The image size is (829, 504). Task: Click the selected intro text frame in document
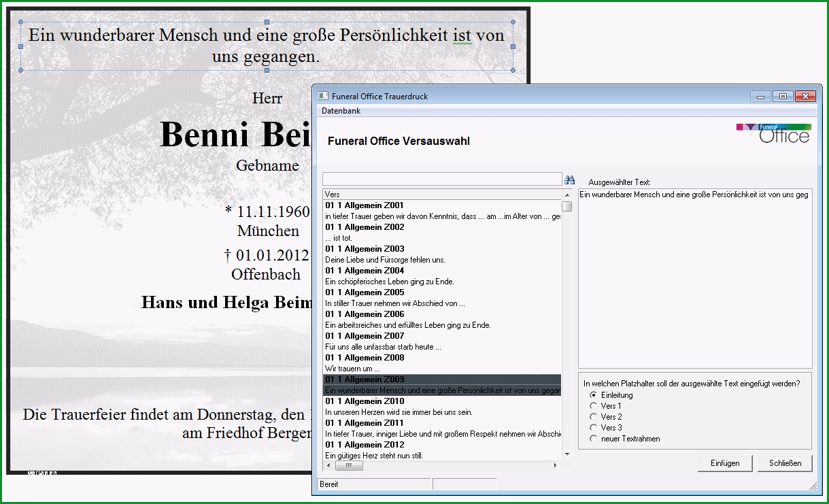pyautogui.click(x=267, y=46)
